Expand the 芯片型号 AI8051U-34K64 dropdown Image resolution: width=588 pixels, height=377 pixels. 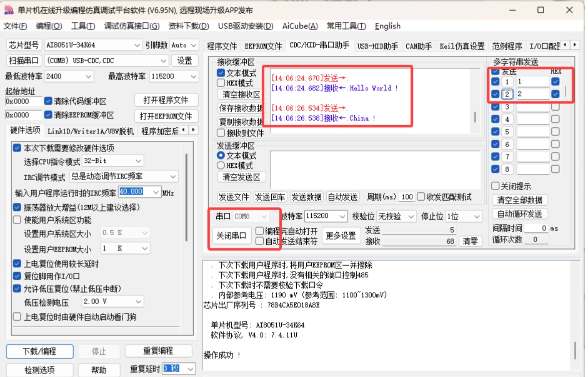point(137,45)
